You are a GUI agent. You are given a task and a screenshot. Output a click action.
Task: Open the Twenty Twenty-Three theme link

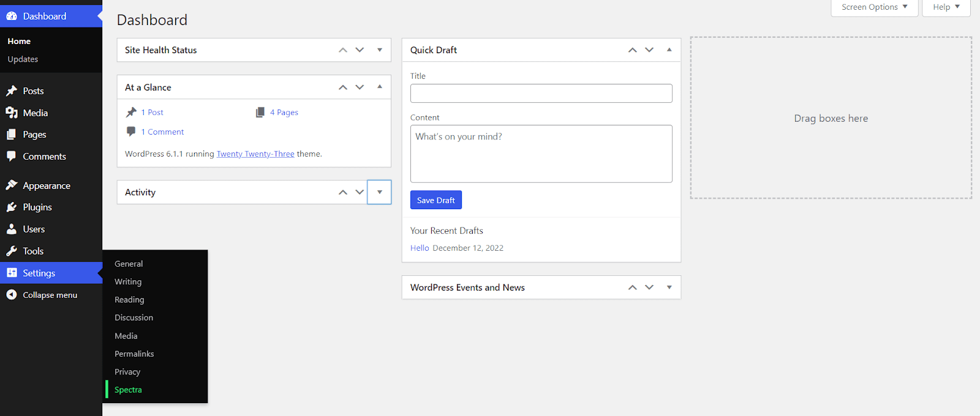(x=255, y=154)
